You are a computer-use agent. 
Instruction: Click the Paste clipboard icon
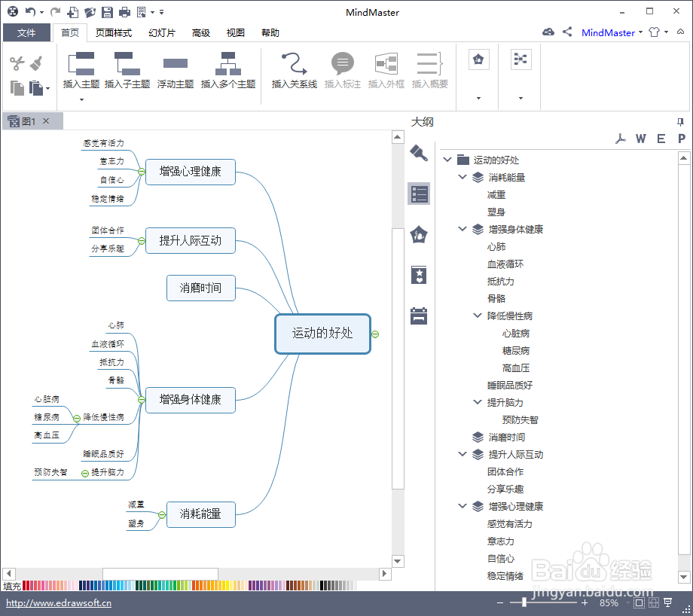(x=36, y=88)
